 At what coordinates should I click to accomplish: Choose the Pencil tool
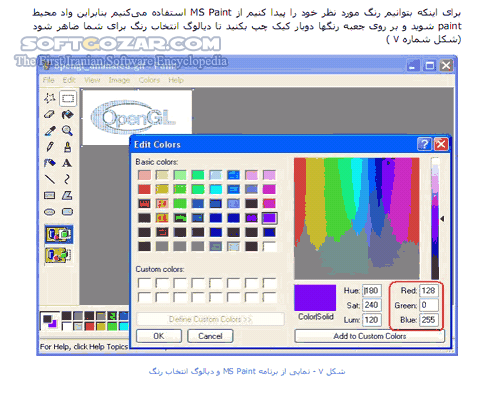50,147
